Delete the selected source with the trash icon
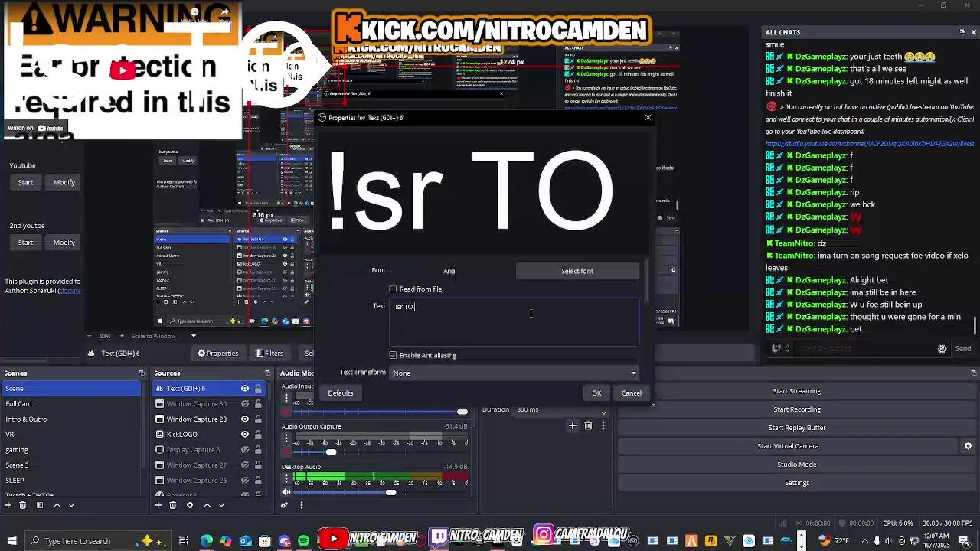The width and height of the screenshot is (980, 551). (172, 505)
